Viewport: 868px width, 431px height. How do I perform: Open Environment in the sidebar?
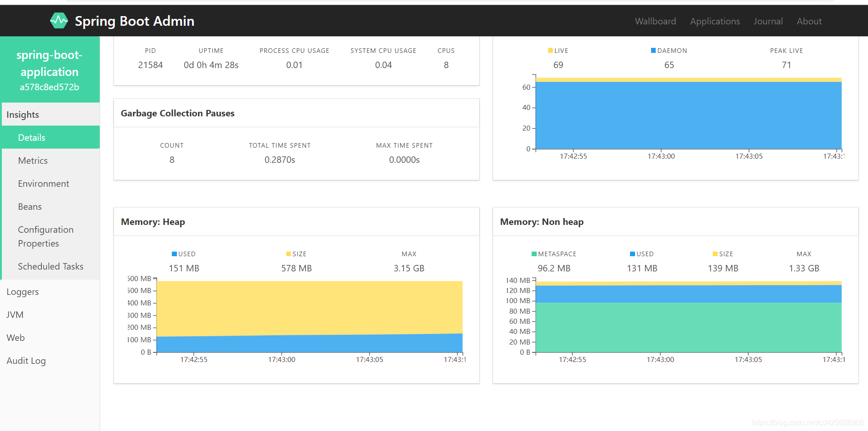point(51,184)
